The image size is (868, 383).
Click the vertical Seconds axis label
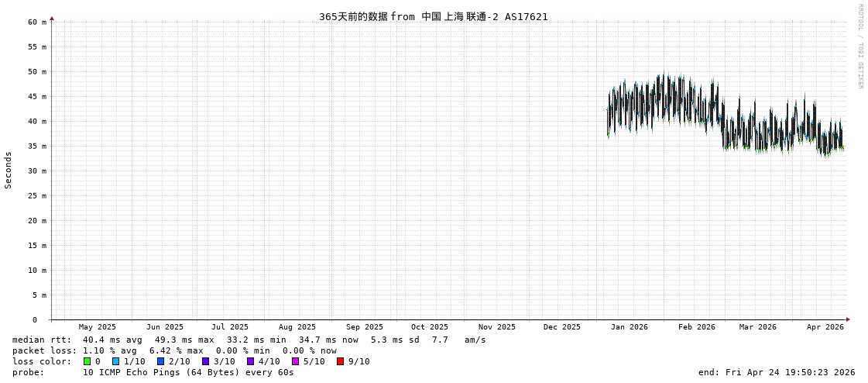(x=9, y=170)
